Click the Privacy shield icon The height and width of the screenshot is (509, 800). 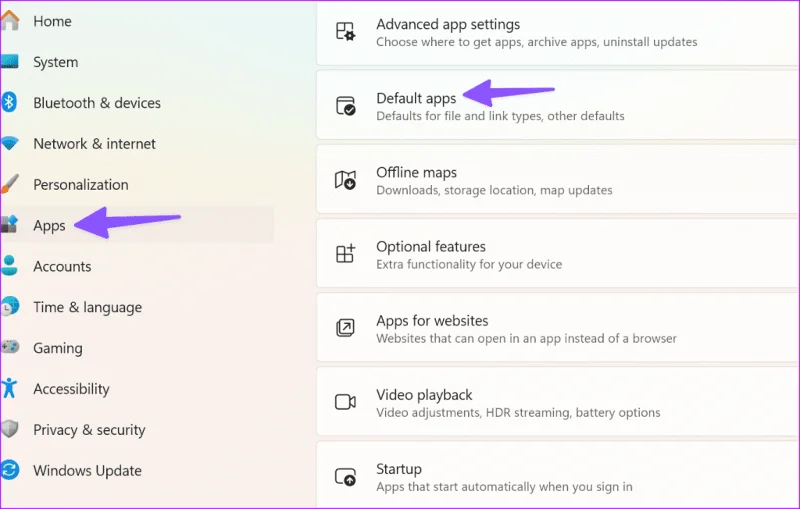[10, 429]
